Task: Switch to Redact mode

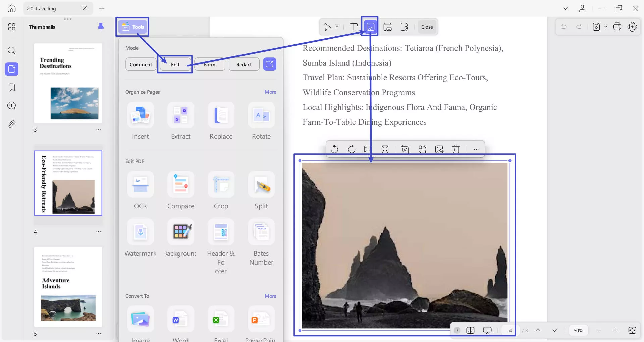Action: point(244,64)
